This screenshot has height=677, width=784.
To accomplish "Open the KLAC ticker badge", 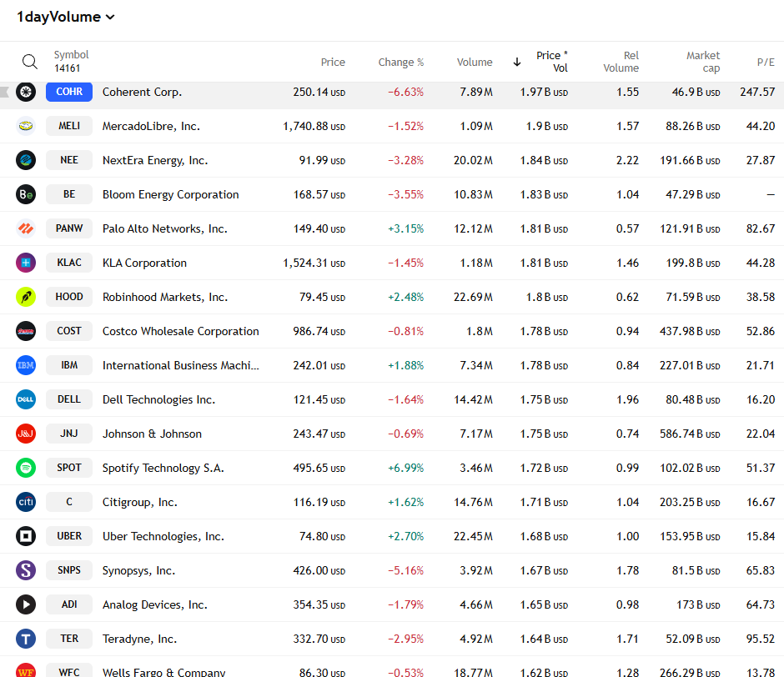I will [69, 263].
